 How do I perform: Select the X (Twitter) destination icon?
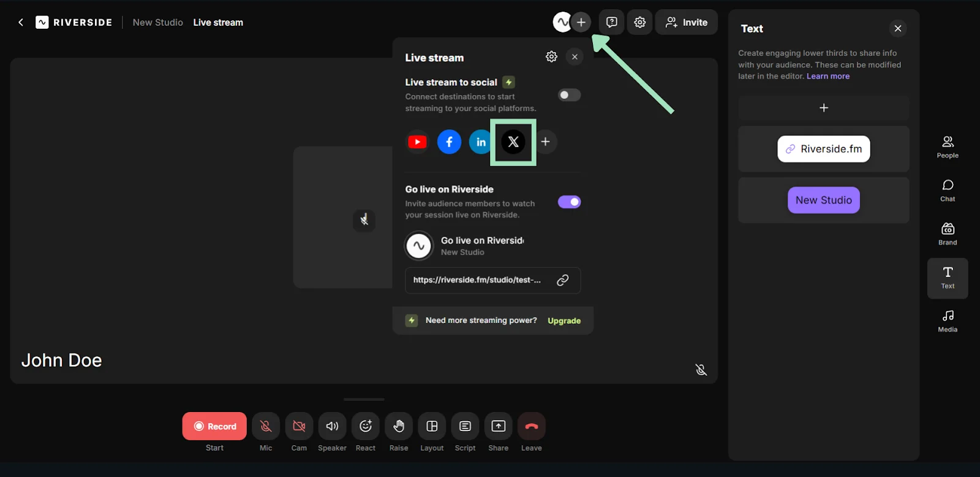(513, 142)
